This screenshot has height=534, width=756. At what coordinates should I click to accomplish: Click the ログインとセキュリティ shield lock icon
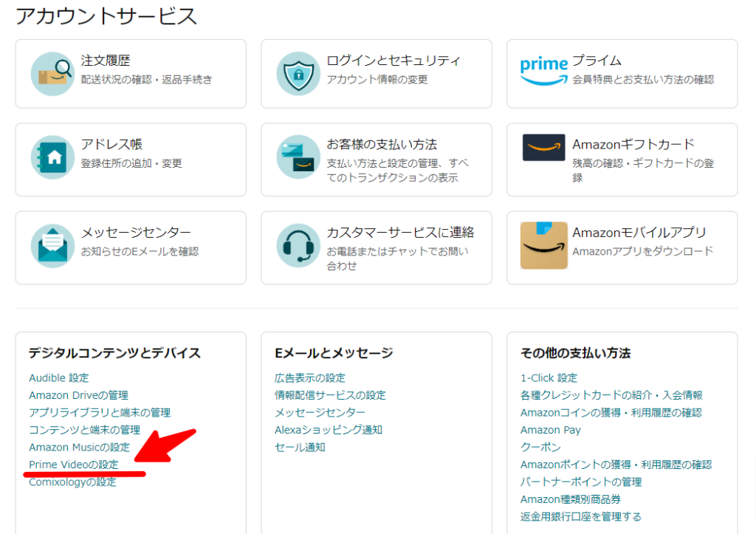(298, 74)
